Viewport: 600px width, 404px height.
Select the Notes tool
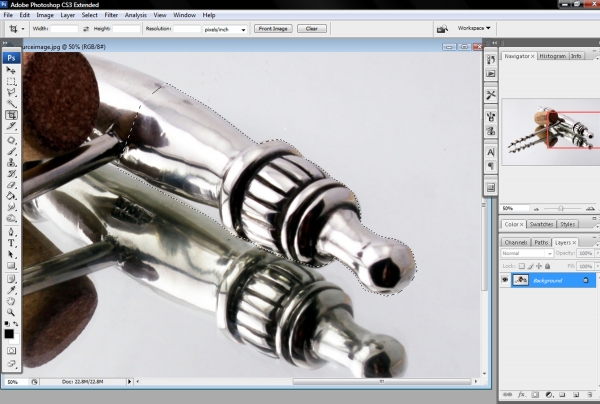(x=11, y=279)
